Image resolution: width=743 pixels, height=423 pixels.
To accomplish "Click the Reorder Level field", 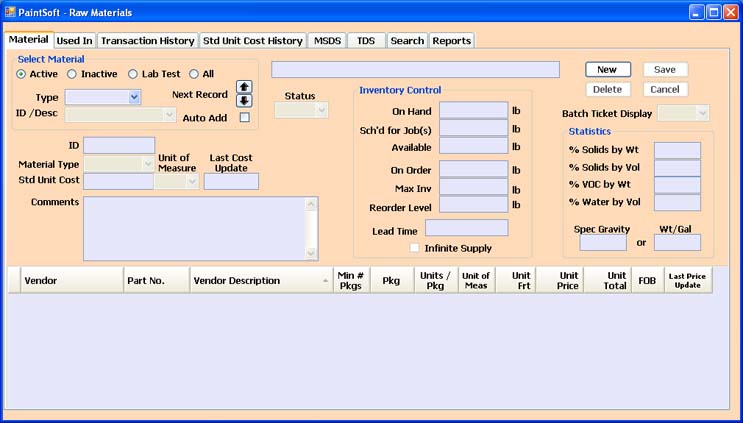I will pyautogui.click(x=473, y=205).
